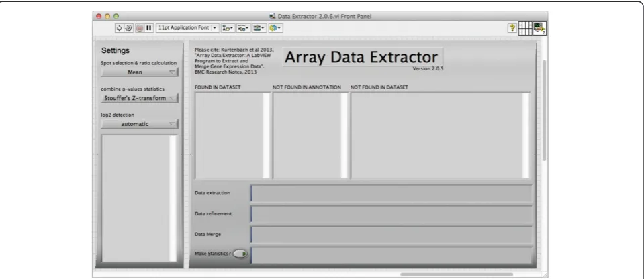The image size is (644, 279).
Task: Click the yellow Context Help question mark
Action: (512, 28)
